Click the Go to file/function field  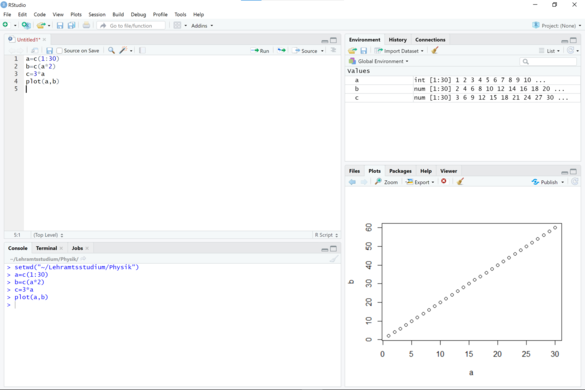(x=131, y=26)
